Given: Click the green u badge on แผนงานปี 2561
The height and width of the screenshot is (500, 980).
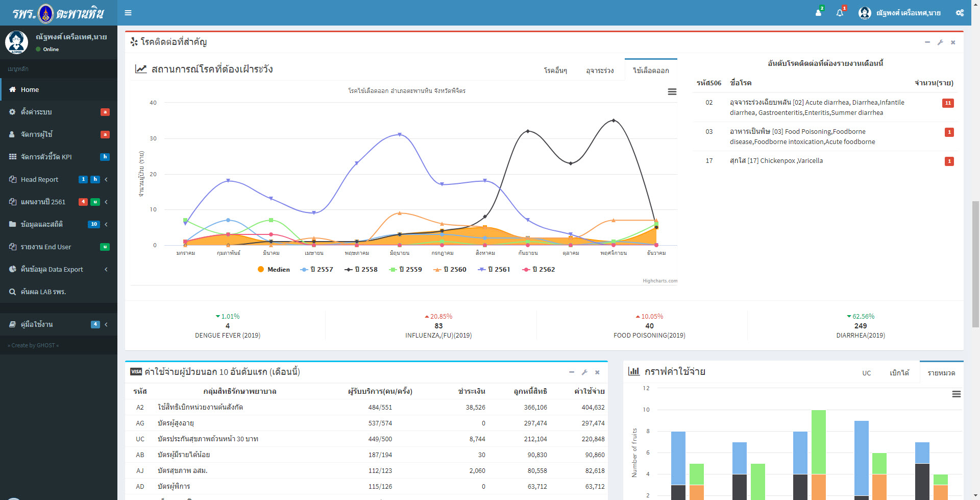Looking at the screenshot, I should (95, 202).
